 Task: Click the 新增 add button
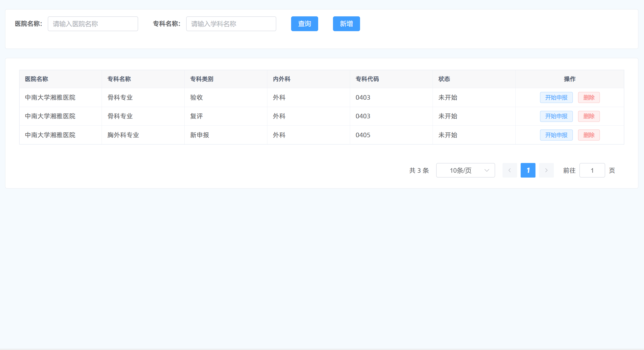[x=346, y=24]
